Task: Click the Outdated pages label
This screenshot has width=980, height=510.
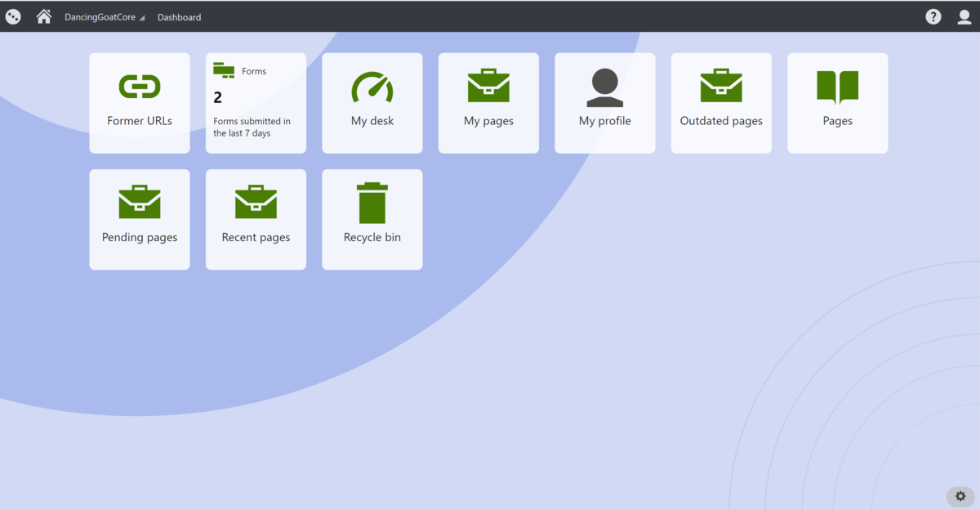Action: [721, 121]
